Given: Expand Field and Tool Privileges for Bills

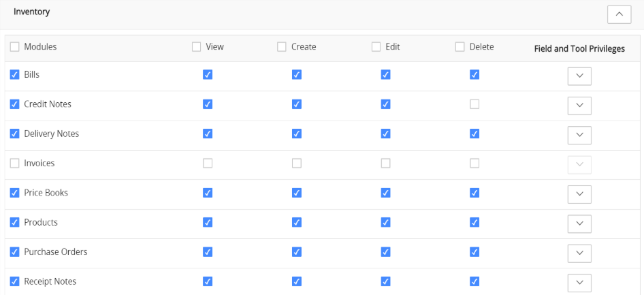Looking at the screenshot, I should tap(579, 76).
